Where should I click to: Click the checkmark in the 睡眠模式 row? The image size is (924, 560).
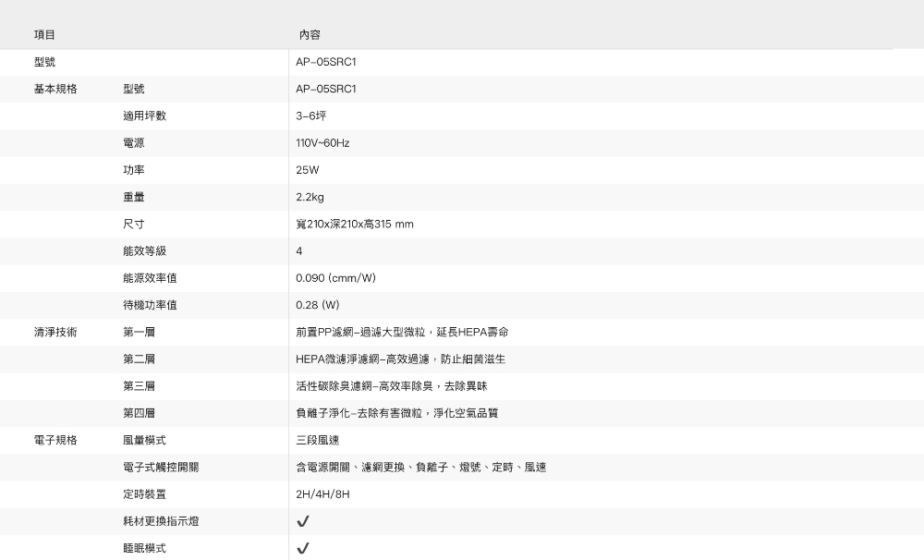[x=302, y=549]
